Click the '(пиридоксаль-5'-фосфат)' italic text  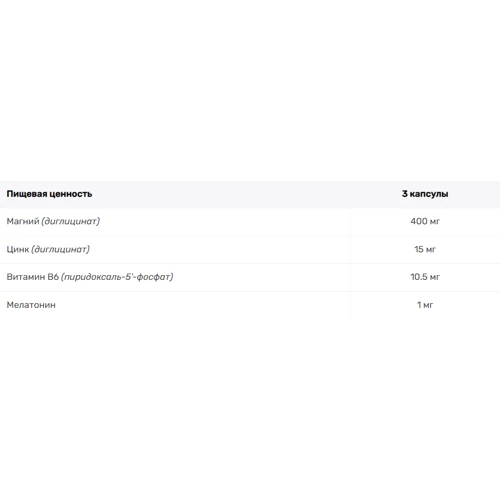[x=117, y=277]
